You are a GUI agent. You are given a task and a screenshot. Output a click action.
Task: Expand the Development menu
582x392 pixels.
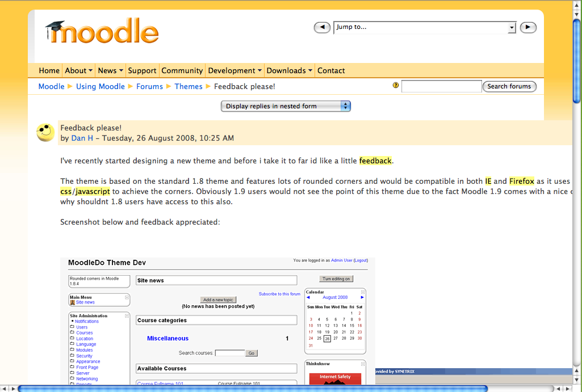pyautogui.click(x=235, y=70)
